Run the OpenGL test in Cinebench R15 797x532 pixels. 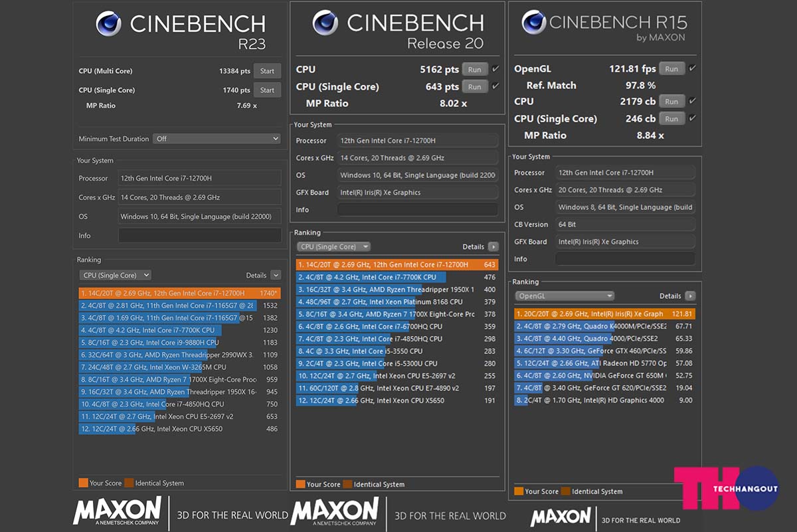pyautogui.click(x=671, y=68)
